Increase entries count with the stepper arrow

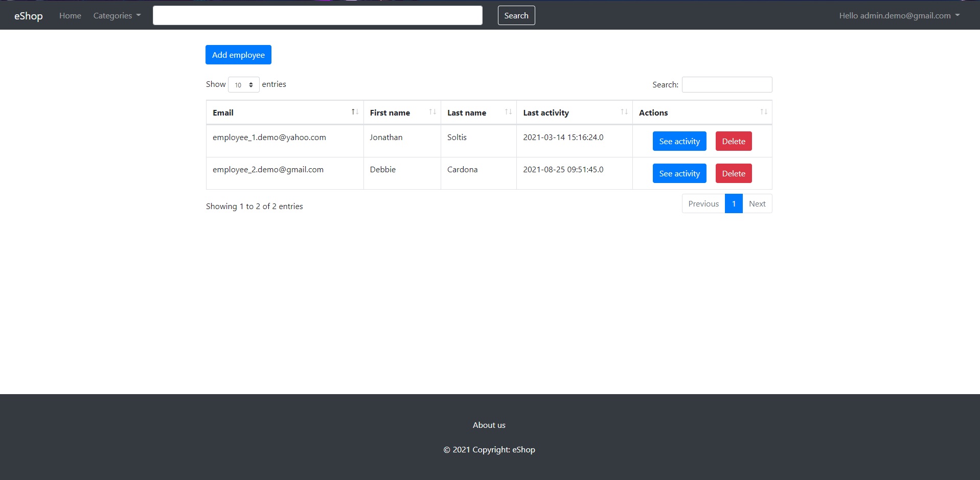point(251,82)
